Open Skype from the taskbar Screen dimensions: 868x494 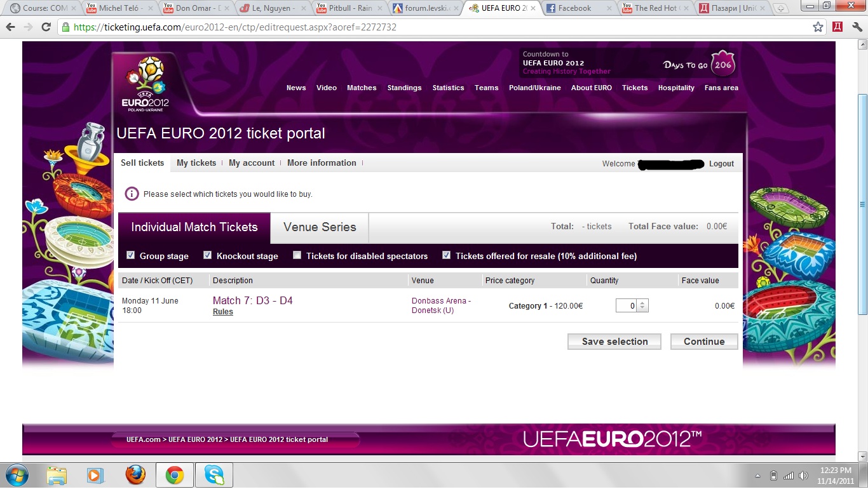(x=214, y=475)
